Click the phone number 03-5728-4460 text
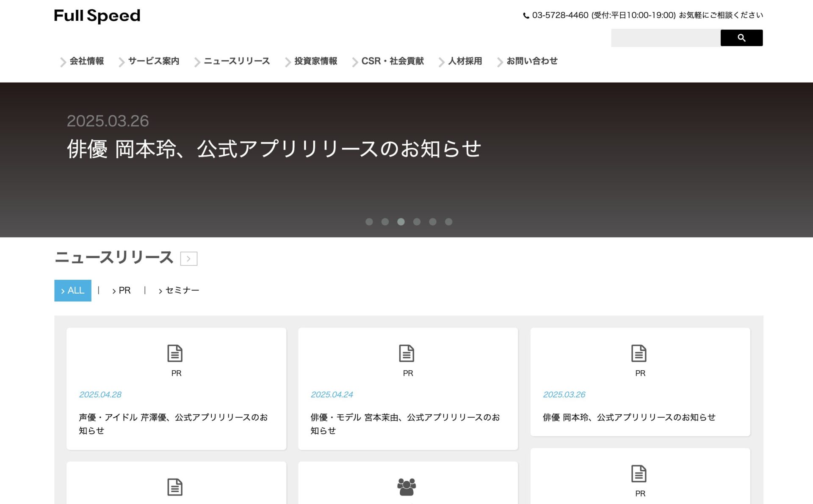 (560, 15)
